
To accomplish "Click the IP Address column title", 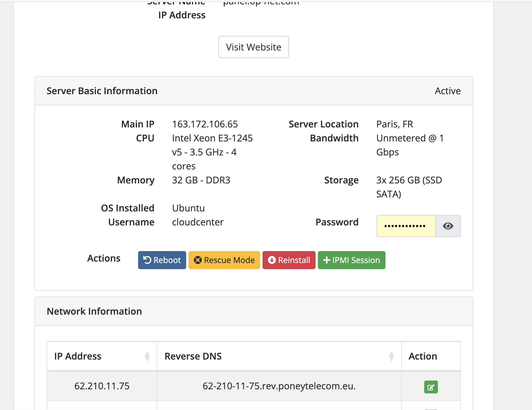I will (x=78, y=356).
